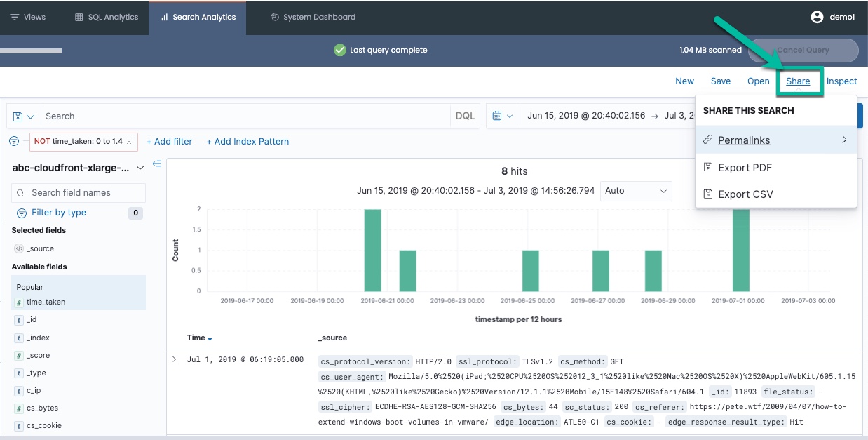Select the Search Analytics tab
Image resolution: width=868 pixels, height=440 pixels.
197,17
